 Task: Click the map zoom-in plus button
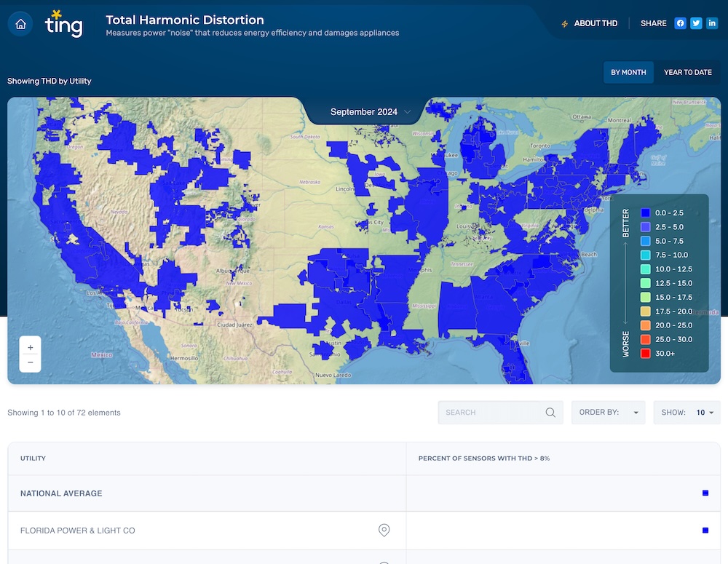point(30,347)
